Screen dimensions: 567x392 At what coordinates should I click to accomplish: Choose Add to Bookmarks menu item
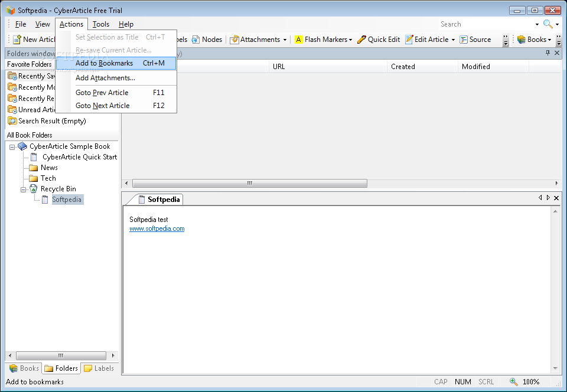(x=116, y=63)
